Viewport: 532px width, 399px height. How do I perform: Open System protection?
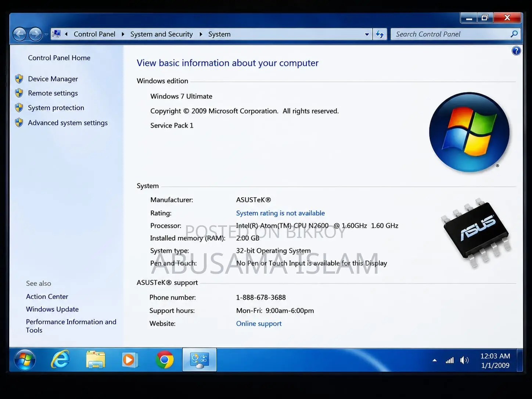pyautogui.click(x=56, y=108)
